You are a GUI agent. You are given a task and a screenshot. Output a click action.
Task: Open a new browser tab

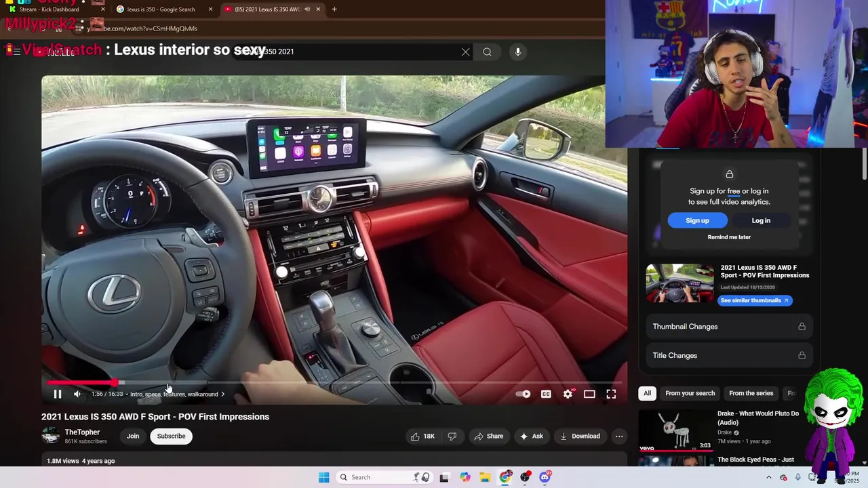pos(334,9)
